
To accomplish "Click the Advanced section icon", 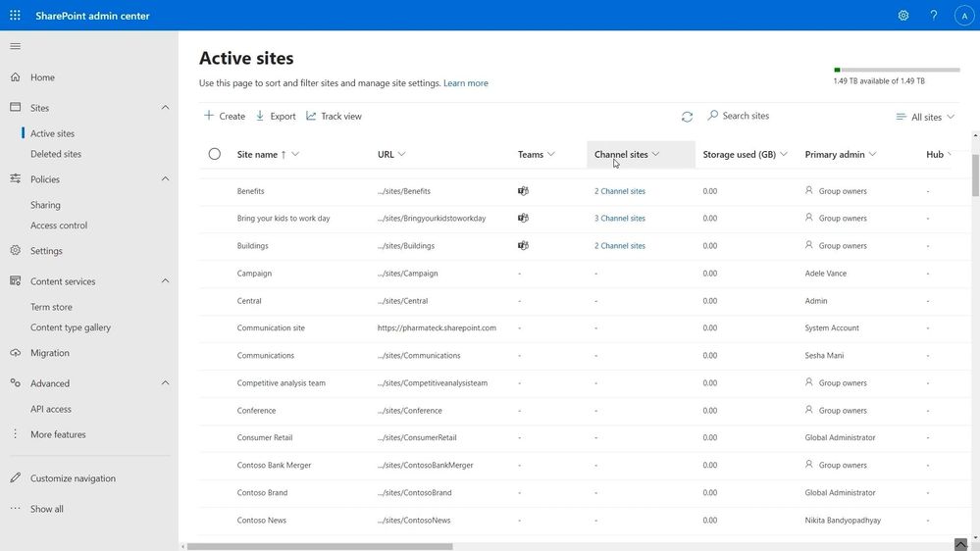I will coord(16,383).
